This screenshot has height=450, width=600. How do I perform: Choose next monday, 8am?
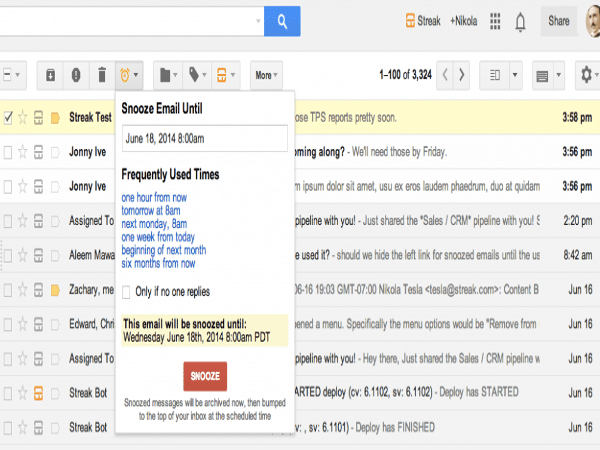(x=154, y=223)
